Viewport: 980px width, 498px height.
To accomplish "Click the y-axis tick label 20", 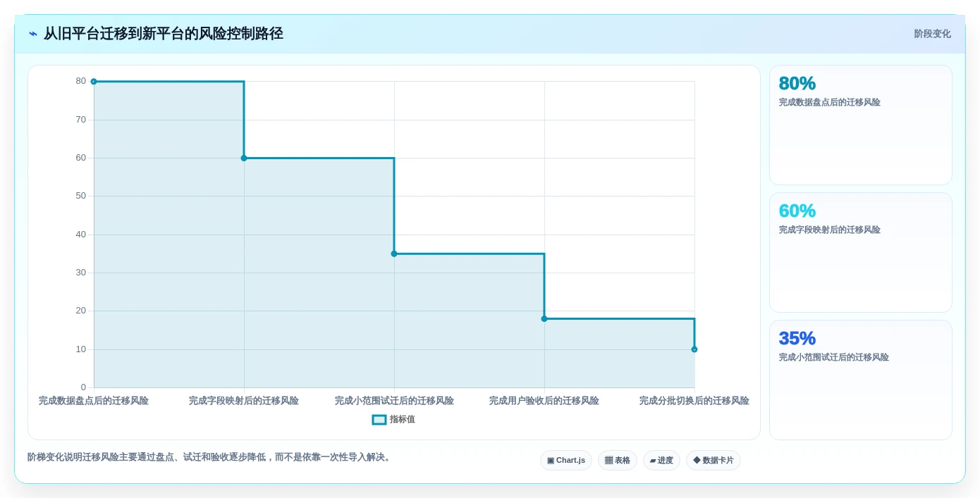I will (x=81, y=311).
